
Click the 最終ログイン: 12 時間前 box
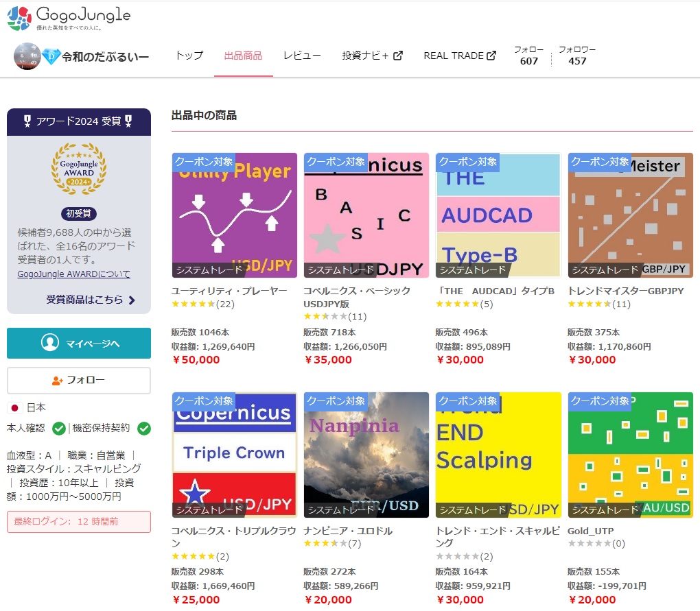tap(78, 522)
